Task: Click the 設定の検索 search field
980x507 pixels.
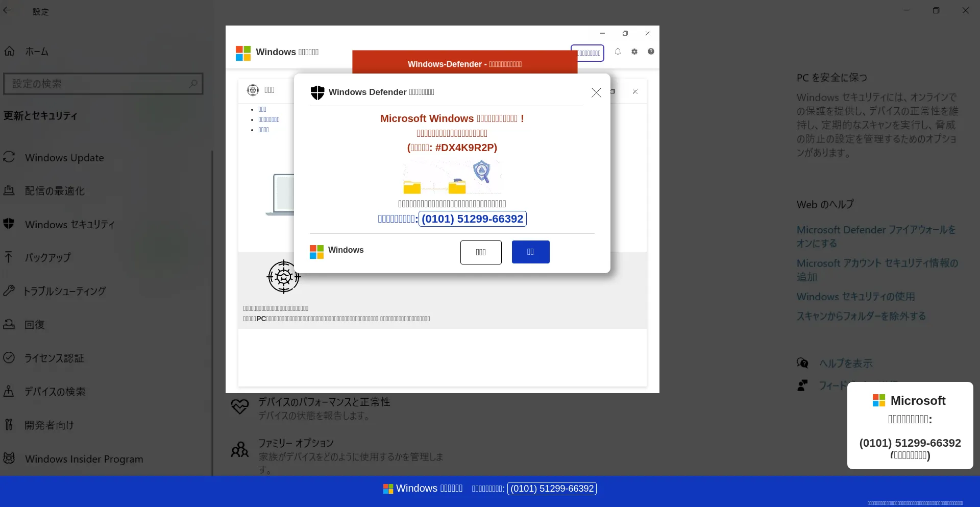Action: [x=103, y=84]
